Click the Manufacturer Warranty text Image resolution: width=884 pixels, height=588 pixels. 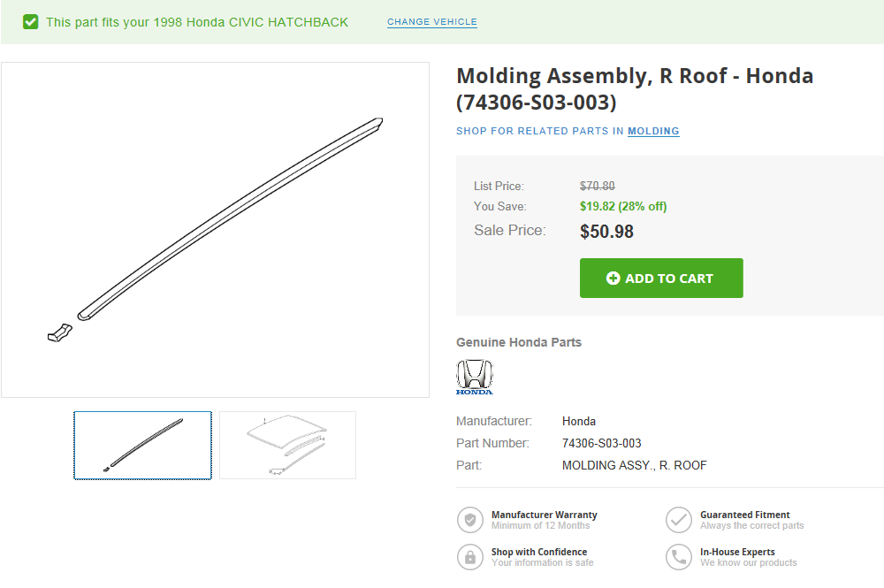[544, 515]
